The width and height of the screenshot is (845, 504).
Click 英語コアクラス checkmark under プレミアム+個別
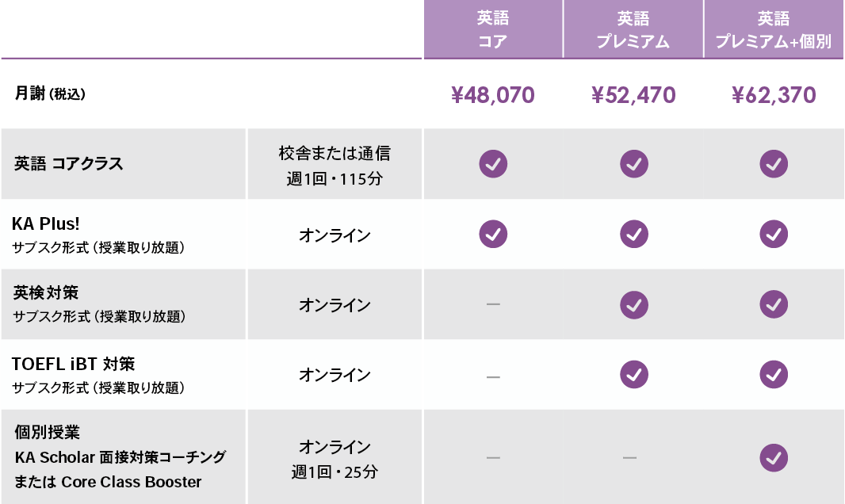click(774, 164)
